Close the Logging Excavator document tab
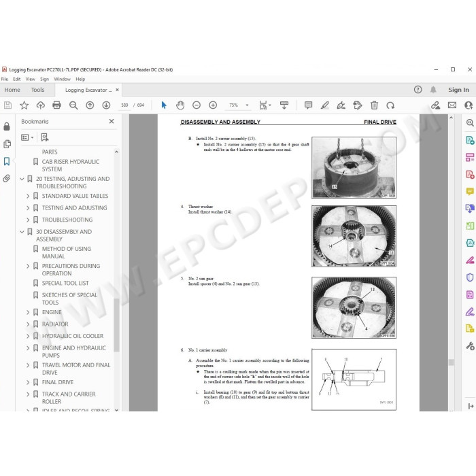The image size is (476, 476). coord(117,90)
